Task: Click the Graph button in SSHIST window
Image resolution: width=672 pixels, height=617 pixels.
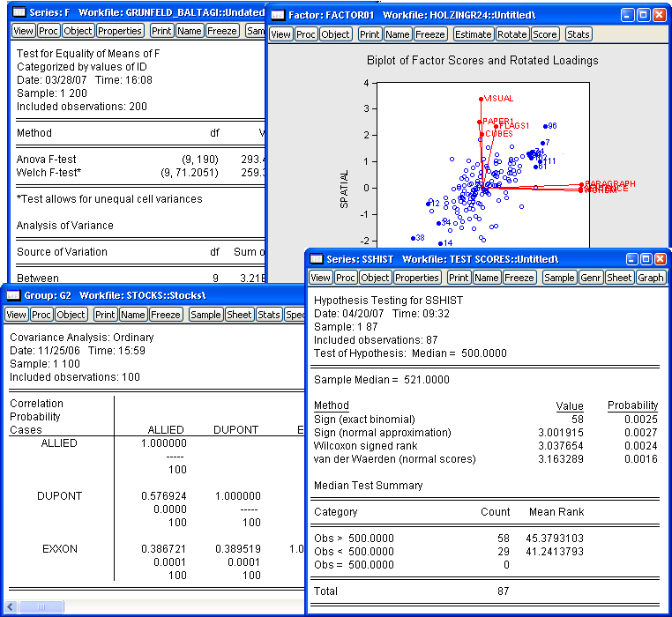Action: click(650, 278)
